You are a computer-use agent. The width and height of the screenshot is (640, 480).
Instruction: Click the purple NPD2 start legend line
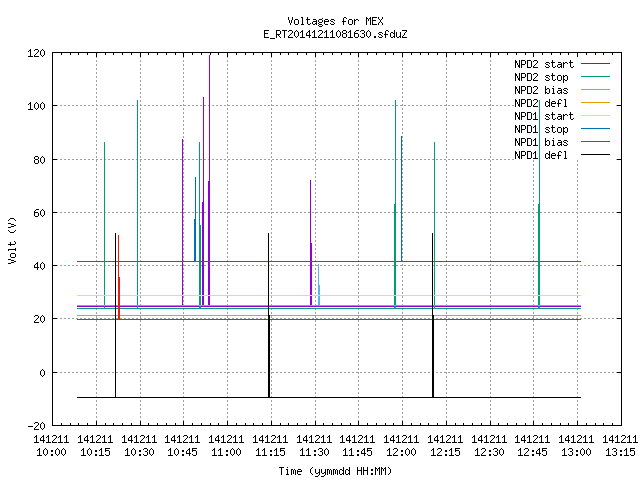click(595, 64)
